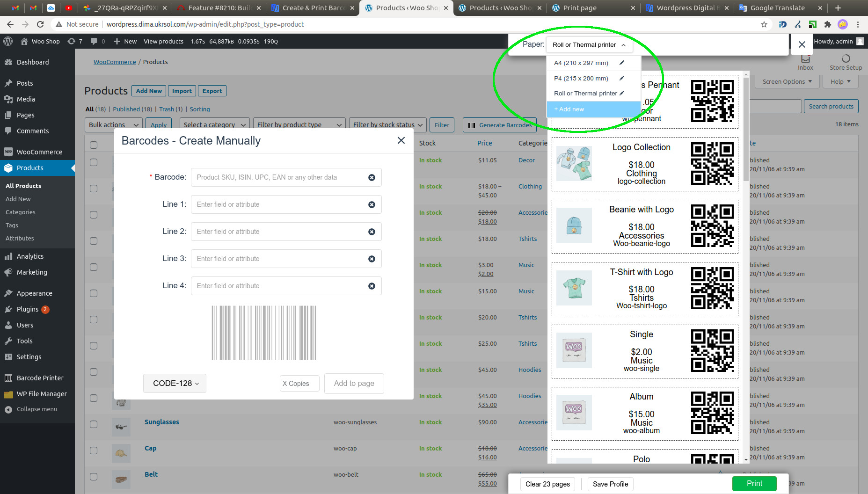Screen dimensions: 868x494
Task: Open the Select a category dropdown
Action: [x=214, y=125]
